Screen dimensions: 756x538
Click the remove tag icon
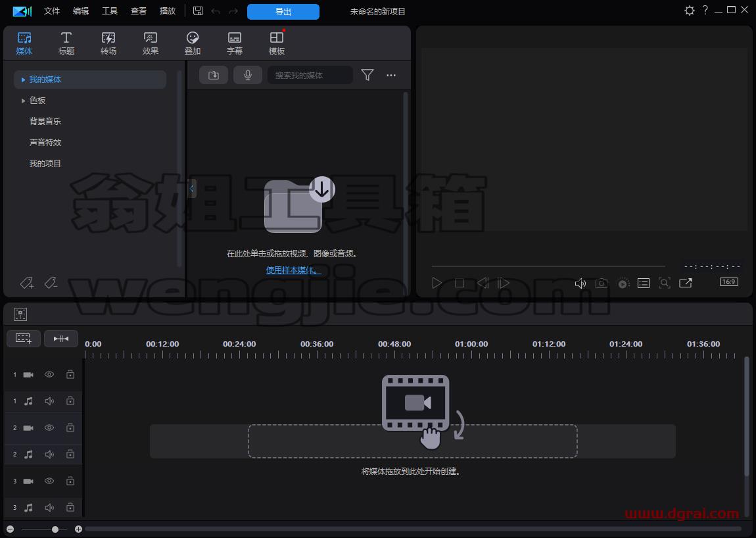pyautogui.click(x=51, y=283)
